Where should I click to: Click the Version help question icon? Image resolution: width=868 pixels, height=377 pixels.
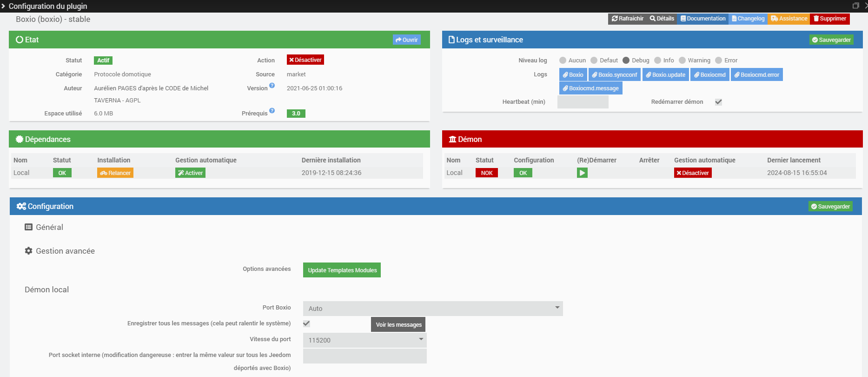coord(272,86)
